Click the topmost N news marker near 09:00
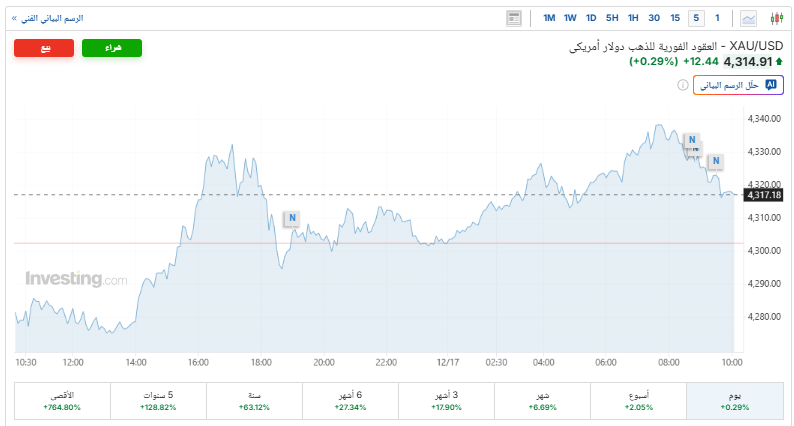The width and height of the screenshot is (794, 426). 691,139
